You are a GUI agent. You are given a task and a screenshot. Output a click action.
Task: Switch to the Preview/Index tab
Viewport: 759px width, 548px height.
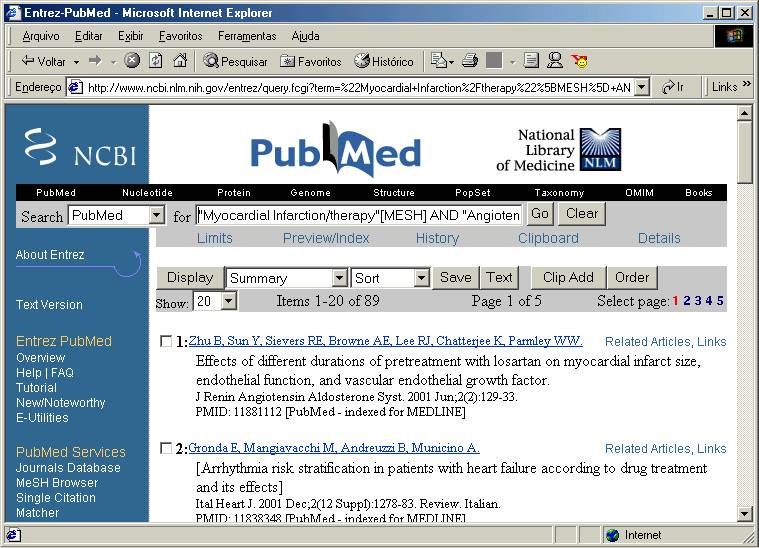(x=326, y=238)
